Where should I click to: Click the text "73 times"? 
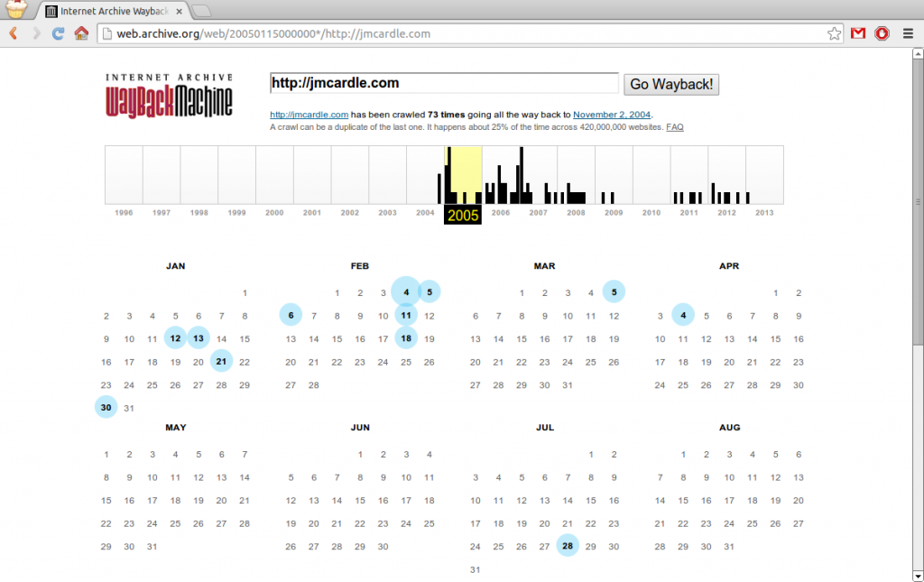[446, 115]
